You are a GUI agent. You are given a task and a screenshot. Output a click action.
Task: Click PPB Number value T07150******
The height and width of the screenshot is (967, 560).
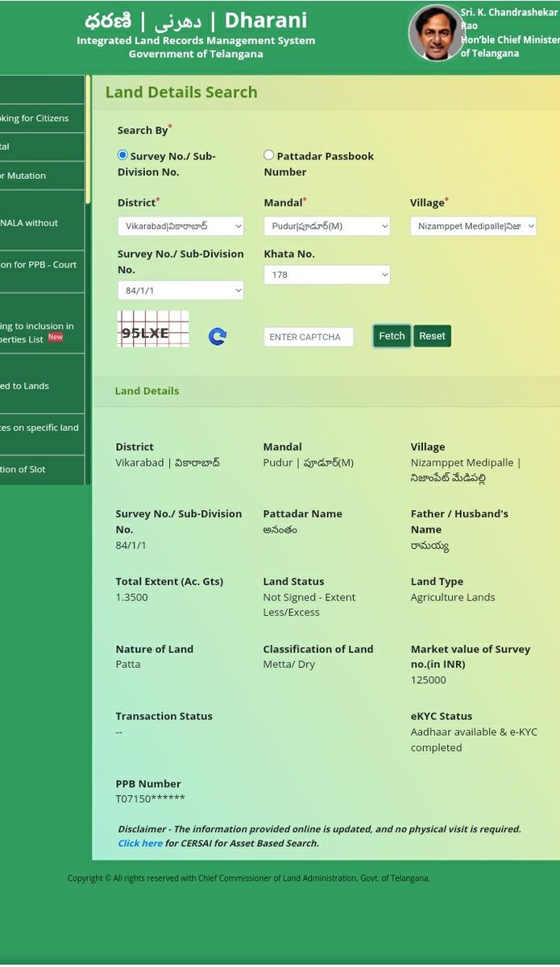tap(150, 799)
